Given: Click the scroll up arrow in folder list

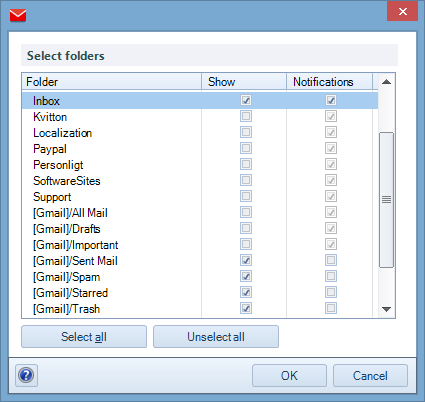Looking at the screenshot, I should [x=386, y=82].
